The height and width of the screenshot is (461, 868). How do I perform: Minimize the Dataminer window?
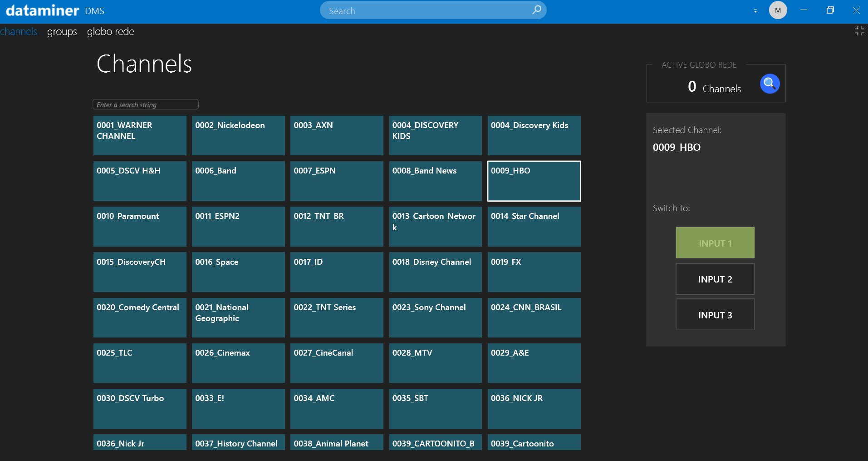click(x=804, y=10)
